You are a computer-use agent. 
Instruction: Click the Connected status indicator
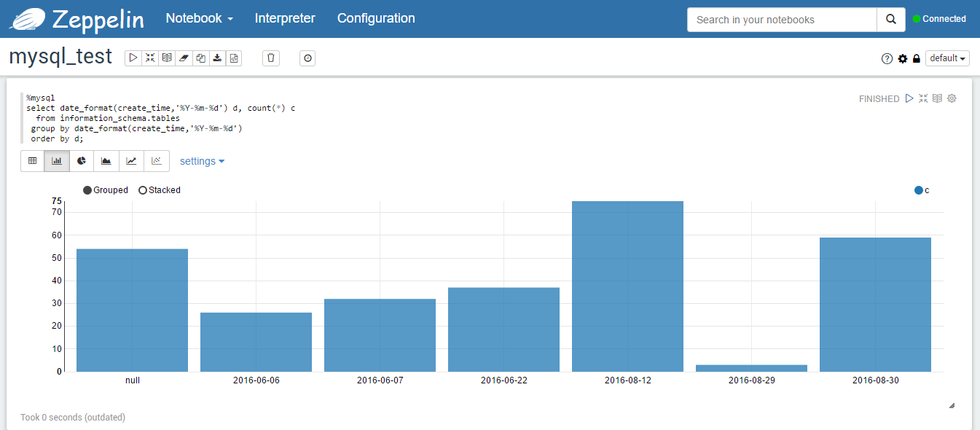point(939,19)
